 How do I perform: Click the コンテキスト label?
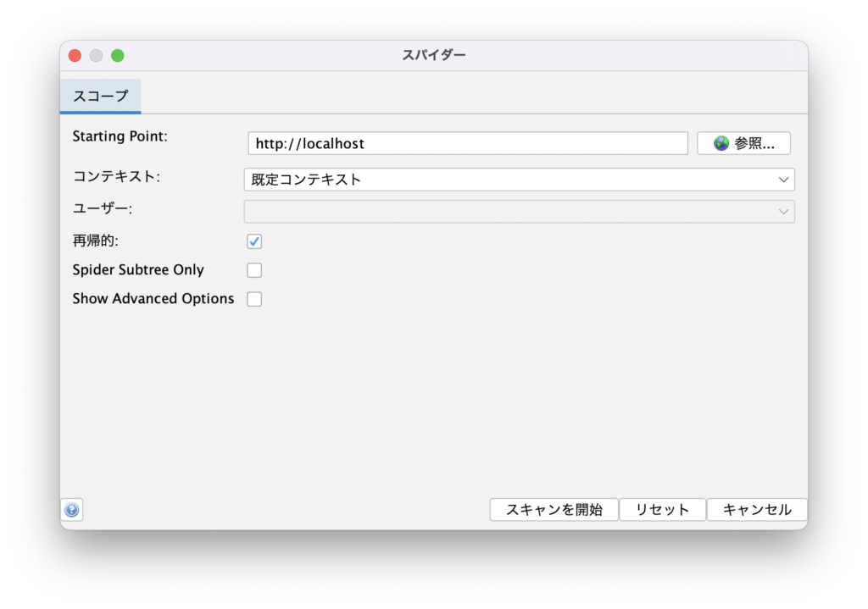[x=116, y=176]
